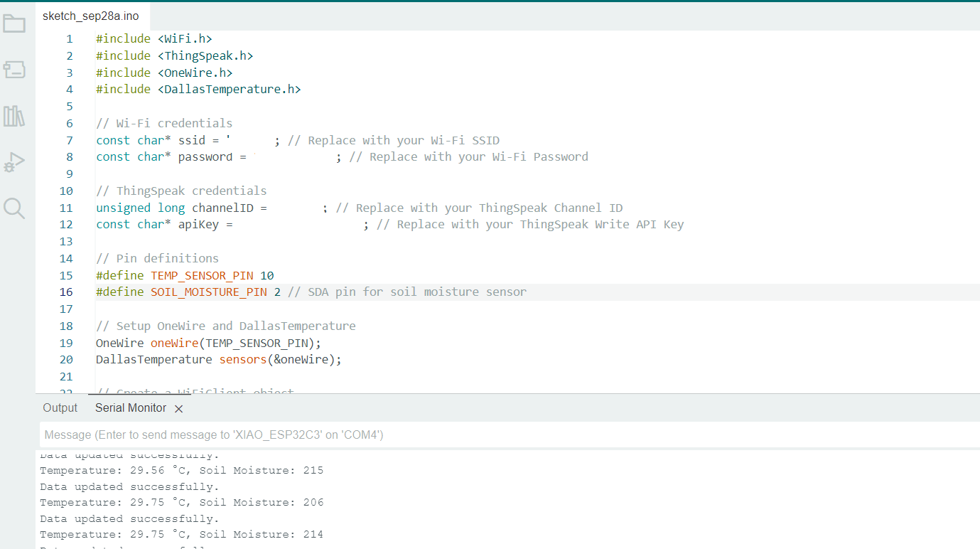980x549 pixels.
Task: Select the Serial Monitor tab
Action: 131,408
